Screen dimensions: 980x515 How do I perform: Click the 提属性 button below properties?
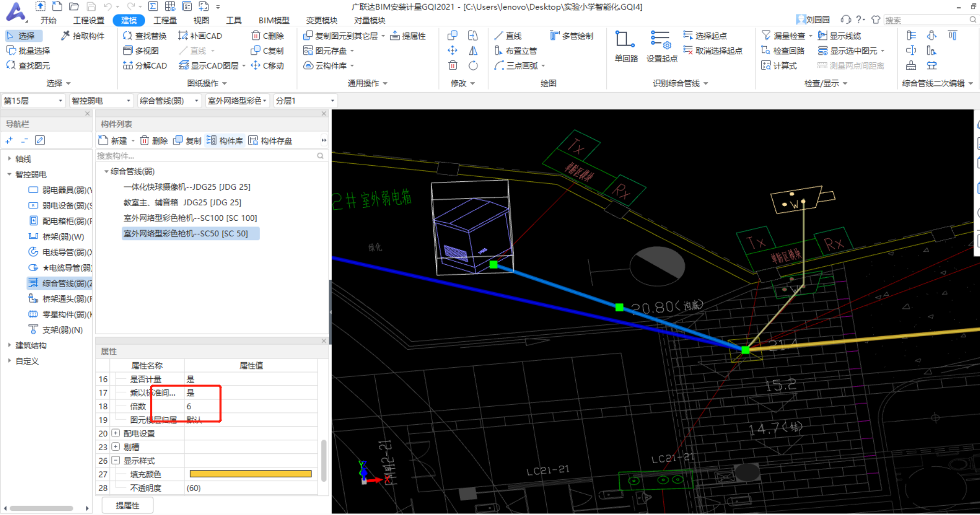(127, 506)
